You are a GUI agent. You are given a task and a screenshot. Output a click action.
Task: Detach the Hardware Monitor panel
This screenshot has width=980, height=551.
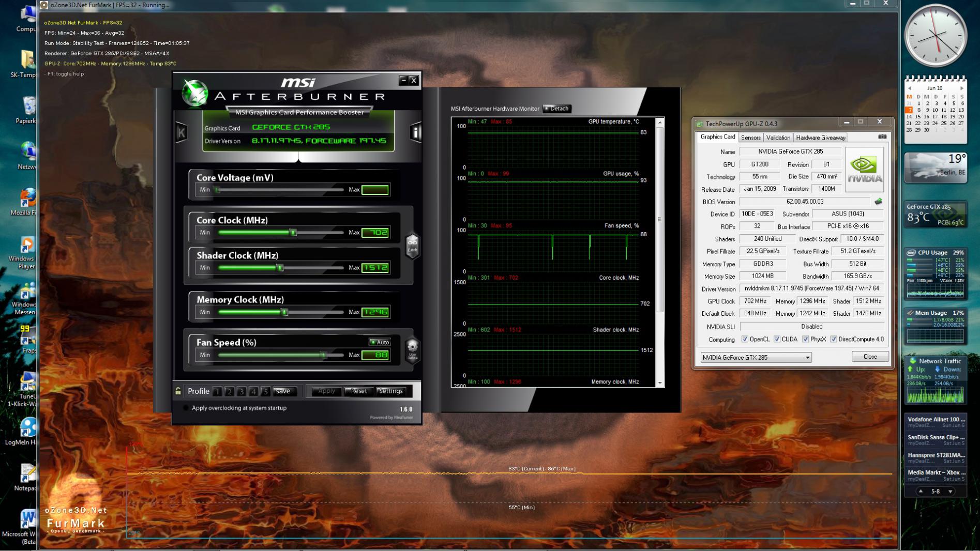(x=557, y=109)
